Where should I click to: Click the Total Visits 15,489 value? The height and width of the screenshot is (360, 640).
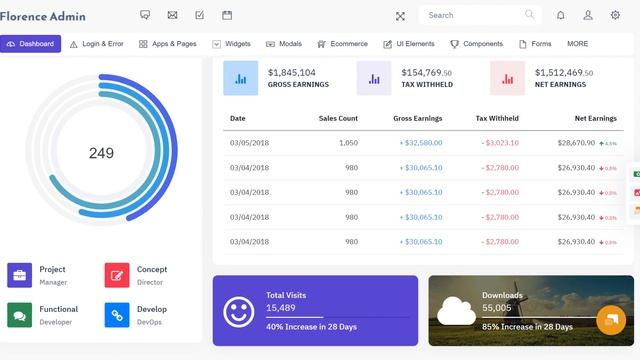point(280,308)
